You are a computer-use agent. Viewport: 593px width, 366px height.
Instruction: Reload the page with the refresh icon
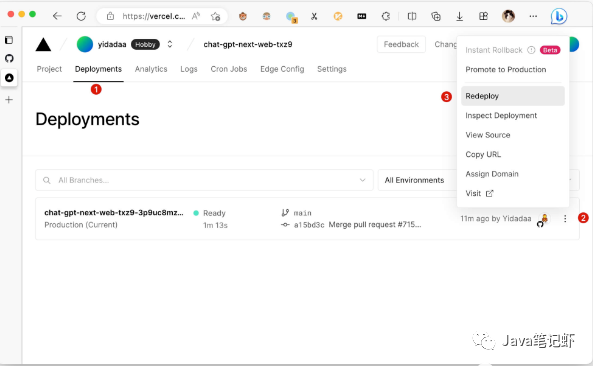point(81,16)
